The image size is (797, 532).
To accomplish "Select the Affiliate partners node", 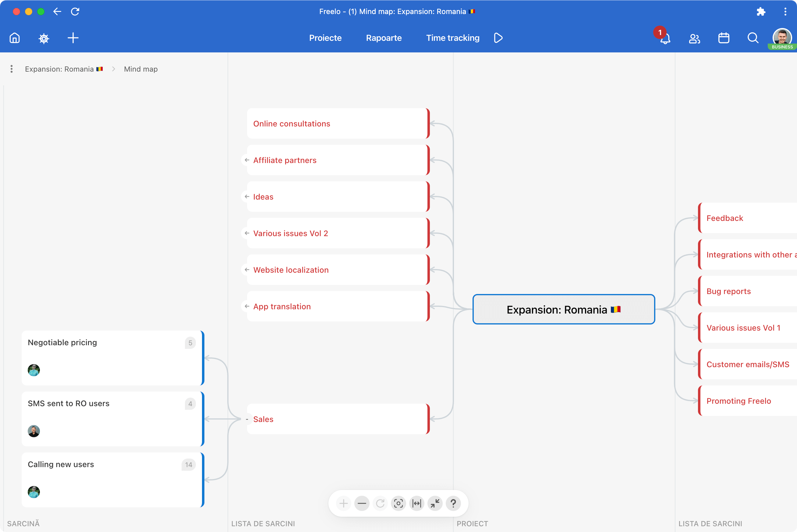I will (x=338, y=160).
